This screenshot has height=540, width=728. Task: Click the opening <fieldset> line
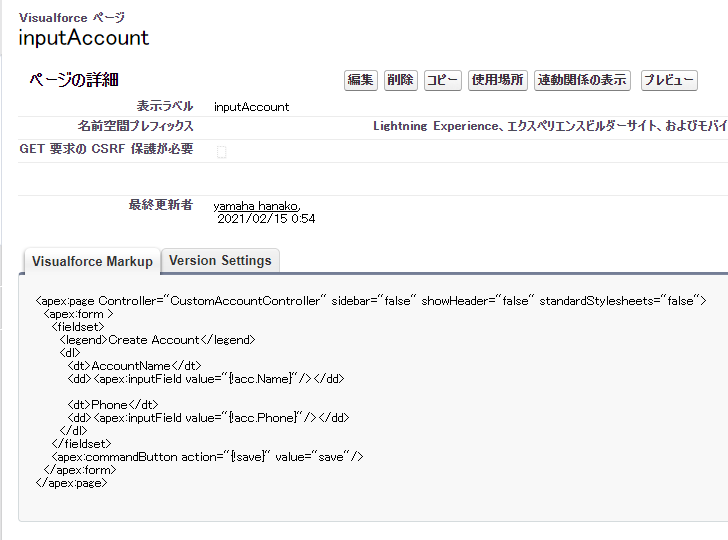coord(78,327)
